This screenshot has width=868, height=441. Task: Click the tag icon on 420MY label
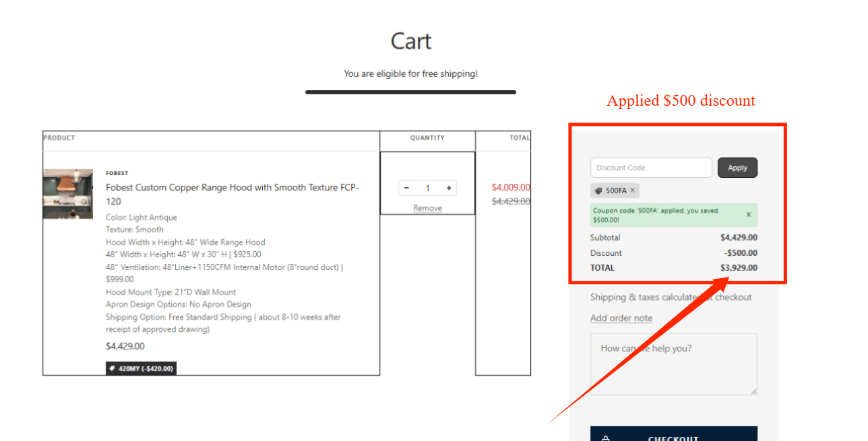point(112,368)
